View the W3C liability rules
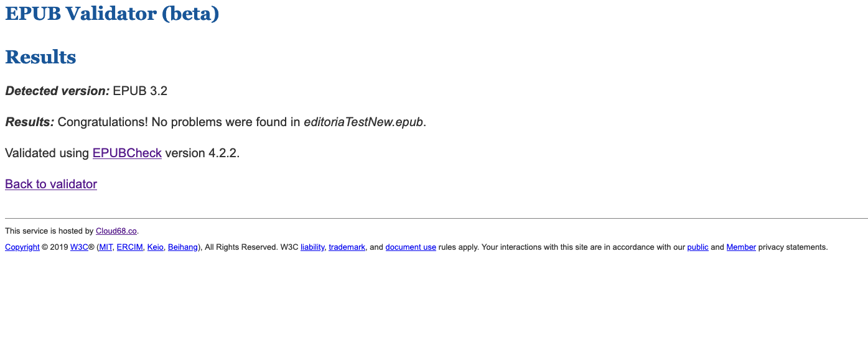Viewport: 868px width, 343px height. click(312, 247)
